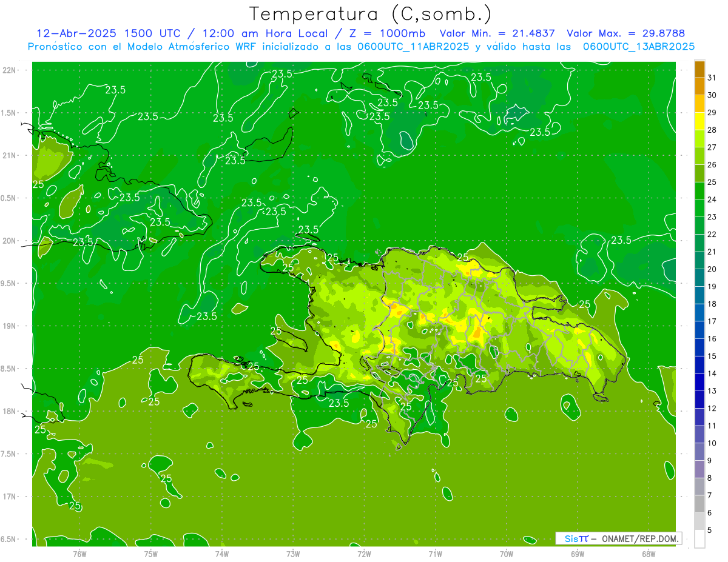
Task: Click the title "Temperatura (C,somb.)"
Action: click(371, 13)
